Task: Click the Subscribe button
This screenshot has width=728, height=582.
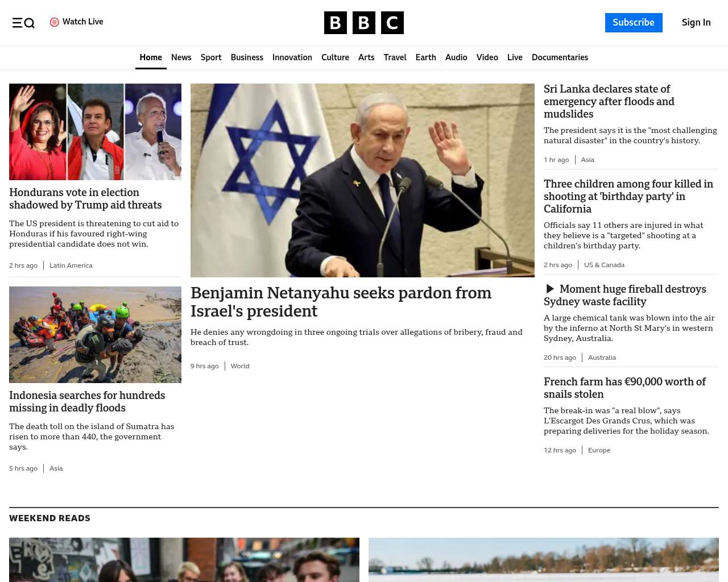Action: (634, 23)
